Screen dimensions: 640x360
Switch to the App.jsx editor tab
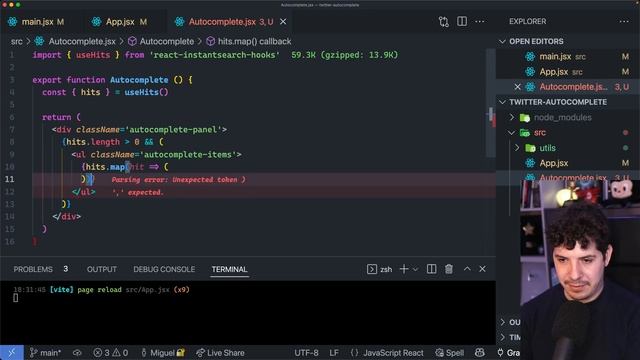tap(119, 22)
